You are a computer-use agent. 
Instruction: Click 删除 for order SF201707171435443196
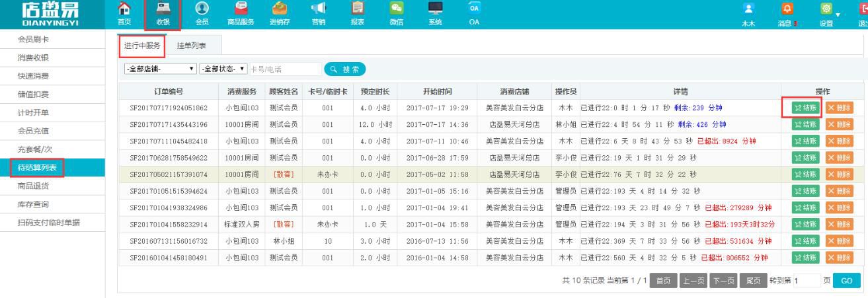[x=839, y=124]
